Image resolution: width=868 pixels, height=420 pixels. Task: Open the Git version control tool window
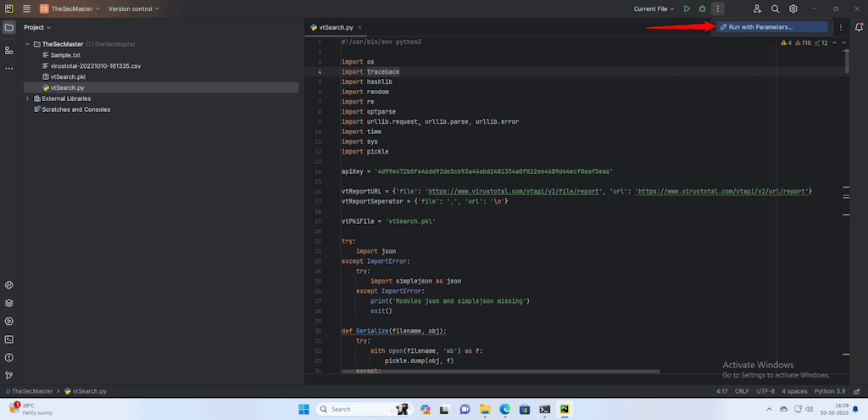pyautogui.click(x=8, y=375)
